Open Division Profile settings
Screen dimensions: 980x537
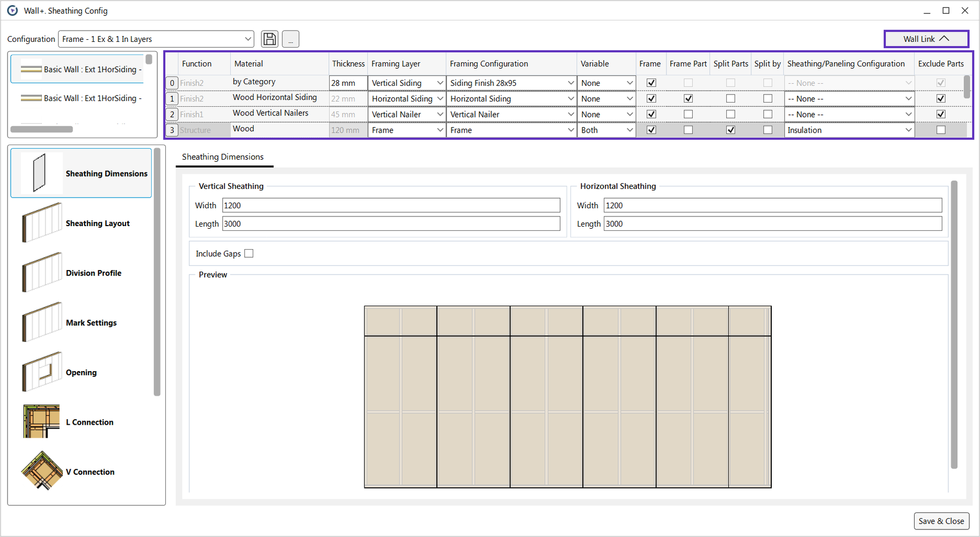click(42, 272)
